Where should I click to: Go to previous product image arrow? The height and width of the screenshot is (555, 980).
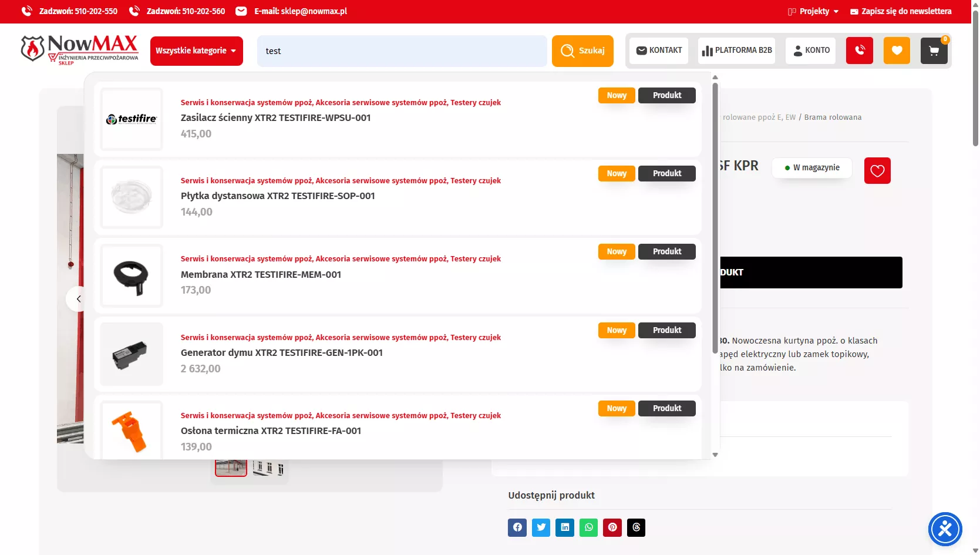click(78, 299)
